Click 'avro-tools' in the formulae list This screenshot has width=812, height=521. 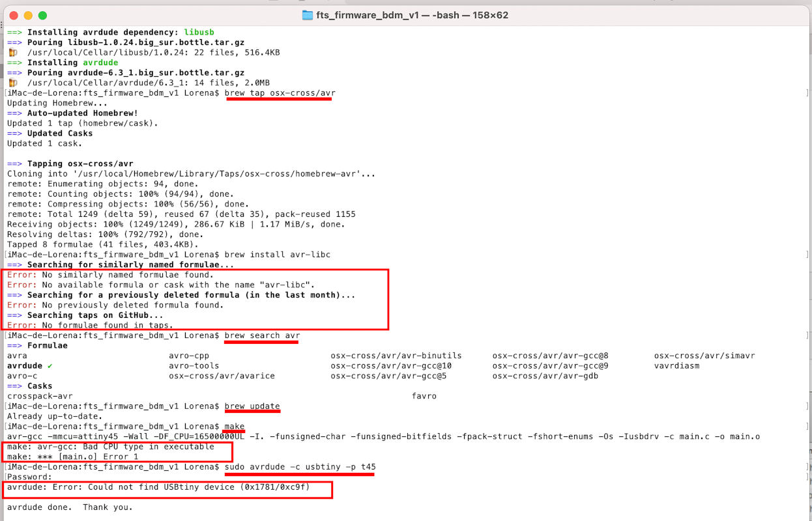(194, 366)
